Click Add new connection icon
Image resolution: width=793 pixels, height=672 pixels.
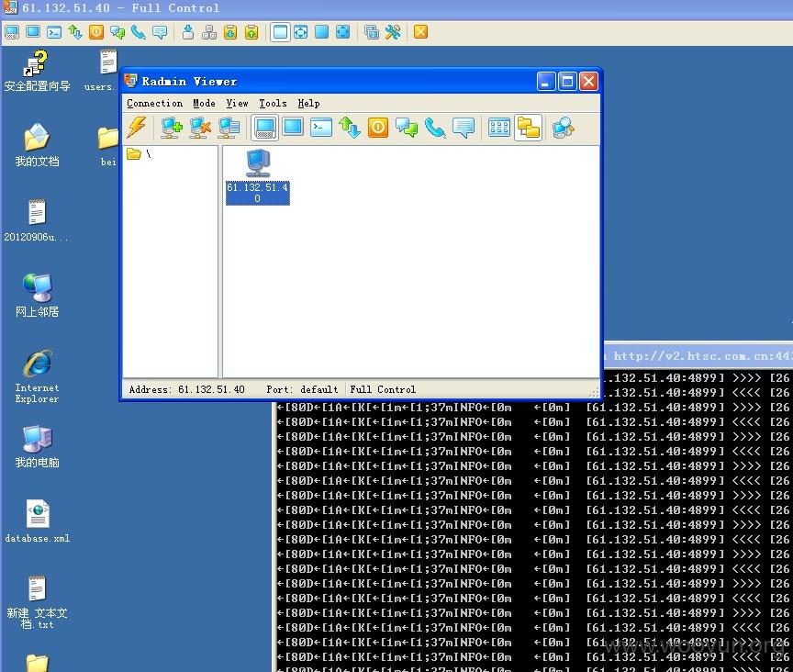[172, 128]
